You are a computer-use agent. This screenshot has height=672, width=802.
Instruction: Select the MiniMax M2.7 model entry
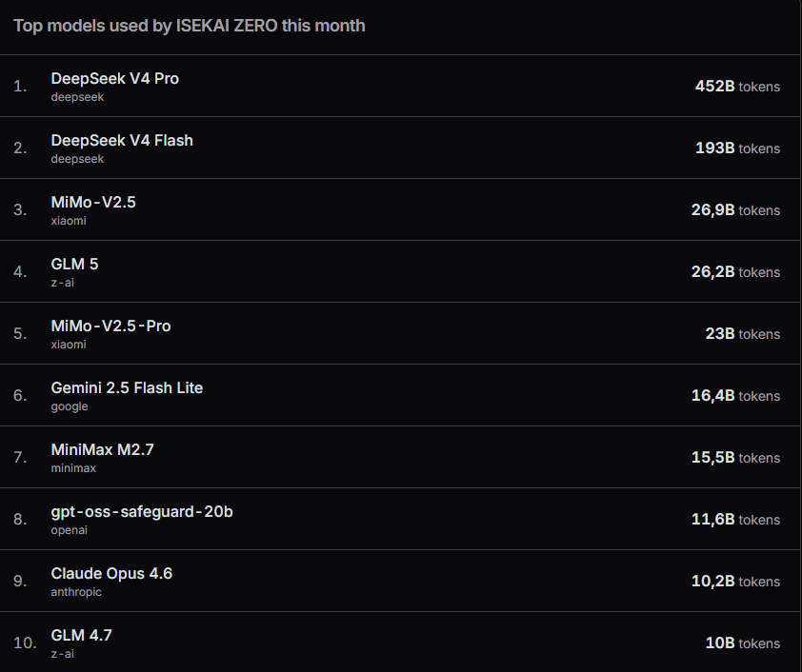point(102,449)
